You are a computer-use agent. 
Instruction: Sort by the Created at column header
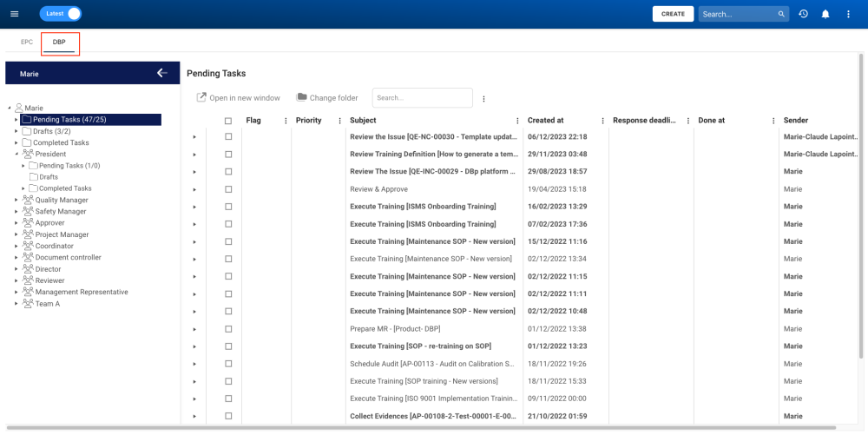click(545, 121)
